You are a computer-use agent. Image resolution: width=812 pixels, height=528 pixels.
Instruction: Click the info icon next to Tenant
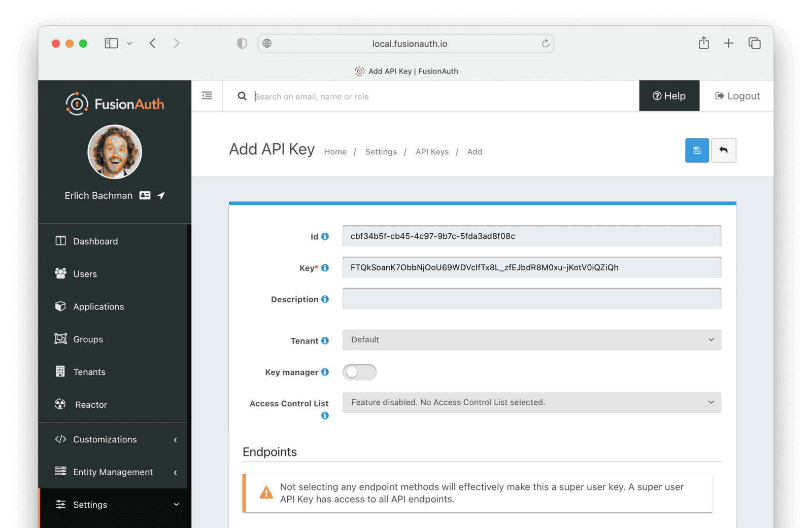(x=325, y=341)
